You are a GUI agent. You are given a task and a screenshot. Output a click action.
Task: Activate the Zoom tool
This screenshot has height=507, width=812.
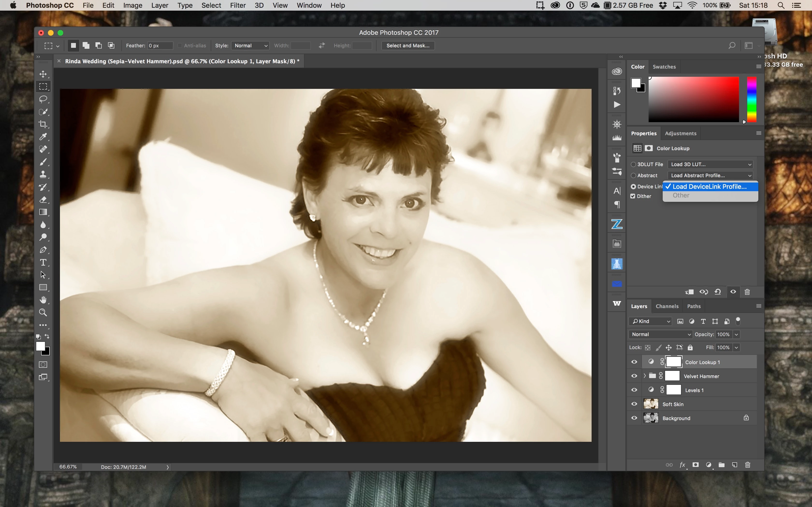pyautogui.click(x=43, y=312)
